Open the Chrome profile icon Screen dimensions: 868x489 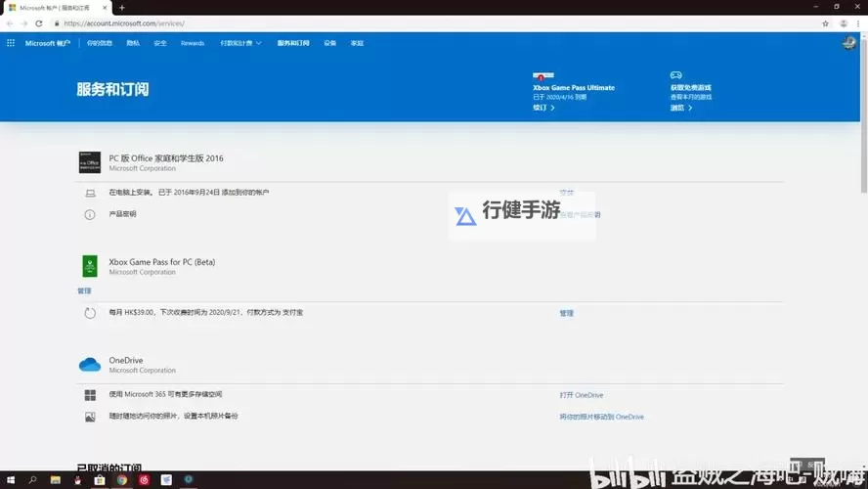click(x=844, y=23)
